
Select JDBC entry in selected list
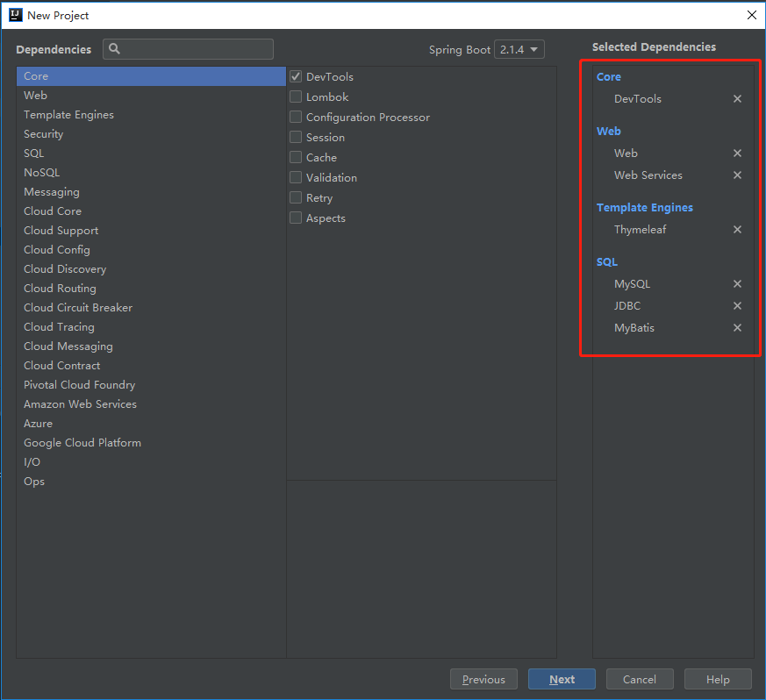pyautogui.click(x=627, y=306)
